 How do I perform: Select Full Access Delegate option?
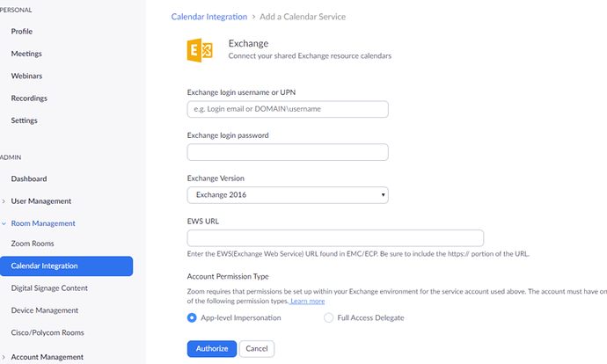pos(329,317)
